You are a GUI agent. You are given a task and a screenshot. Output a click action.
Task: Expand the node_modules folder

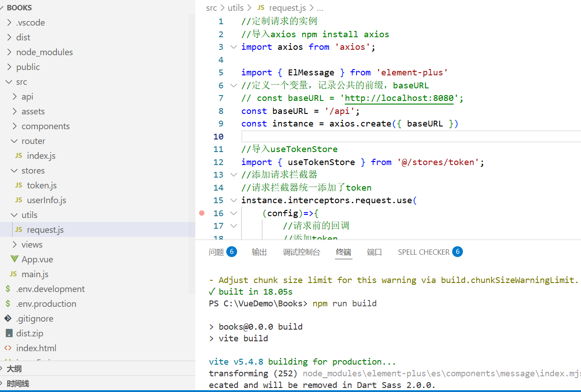pyautogui.click(x=9, y=52)
